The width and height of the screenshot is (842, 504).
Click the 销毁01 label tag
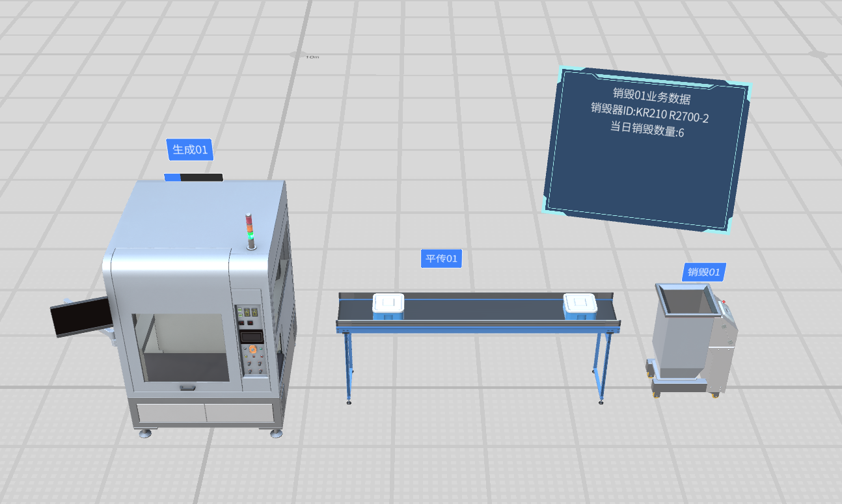[x=704, y=272]
